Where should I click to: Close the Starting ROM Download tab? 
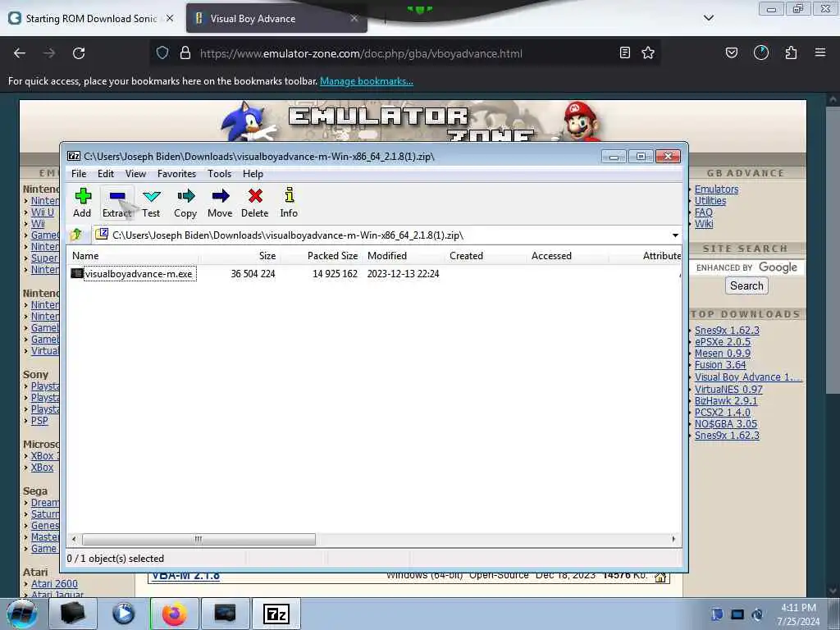(170, 18)
